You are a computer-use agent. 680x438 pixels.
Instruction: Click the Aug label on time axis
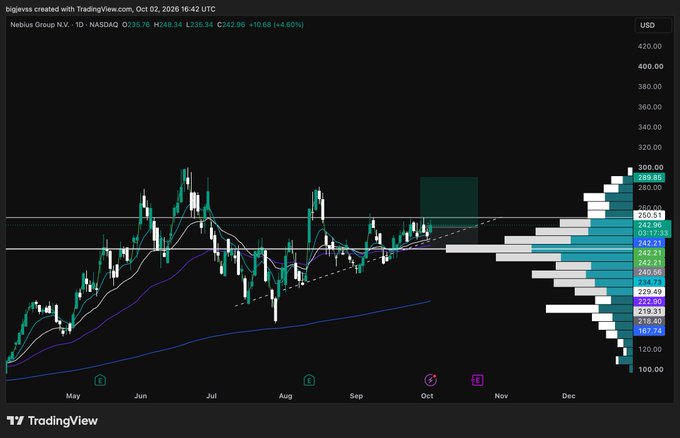[x=285, y=396]
